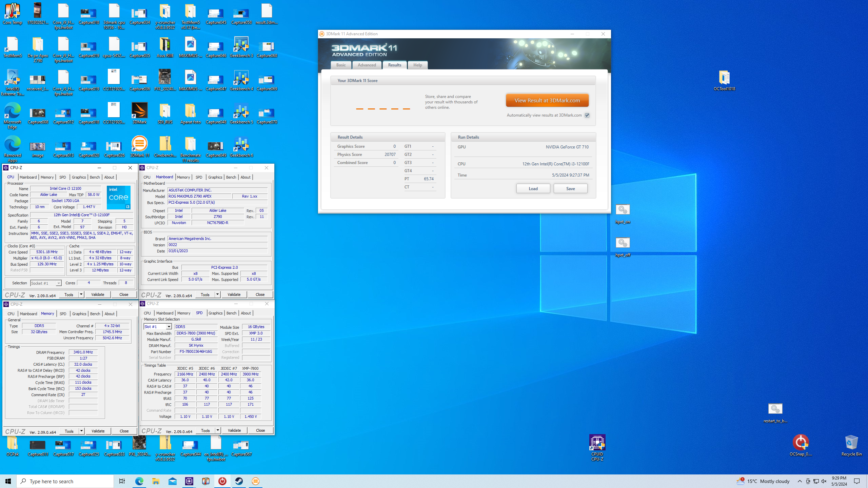Open Removed Apps desktop icon
Viewport: 868px width, 488px height.
(13, 149)
